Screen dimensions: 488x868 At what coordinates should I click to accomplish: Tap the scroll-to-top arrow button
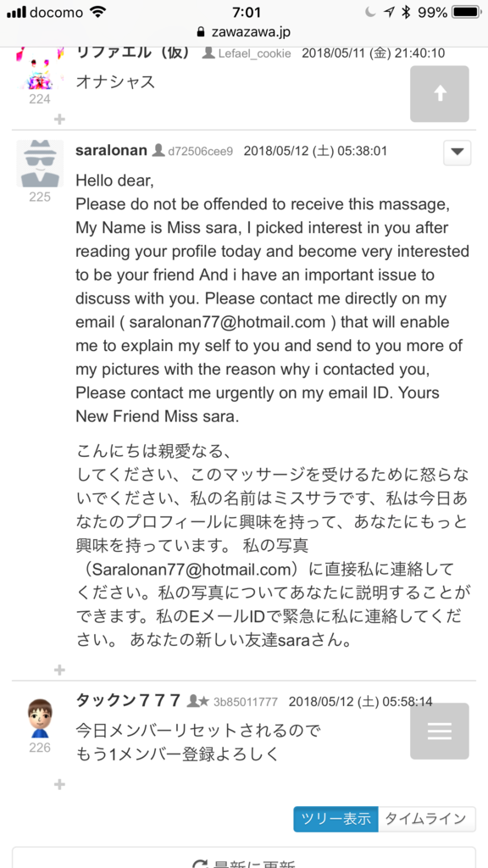pyautogui.click(x=440, y=94)
